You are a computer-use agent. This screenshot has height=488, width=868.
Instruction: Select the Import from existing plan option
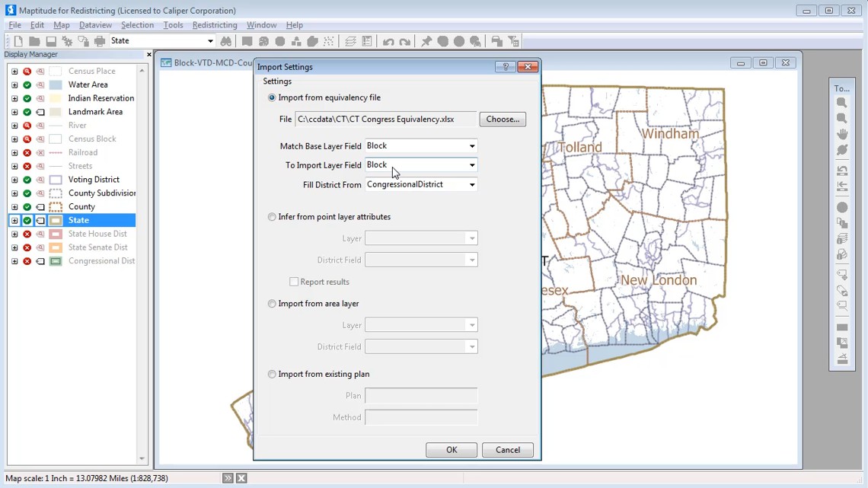(272, 374)
